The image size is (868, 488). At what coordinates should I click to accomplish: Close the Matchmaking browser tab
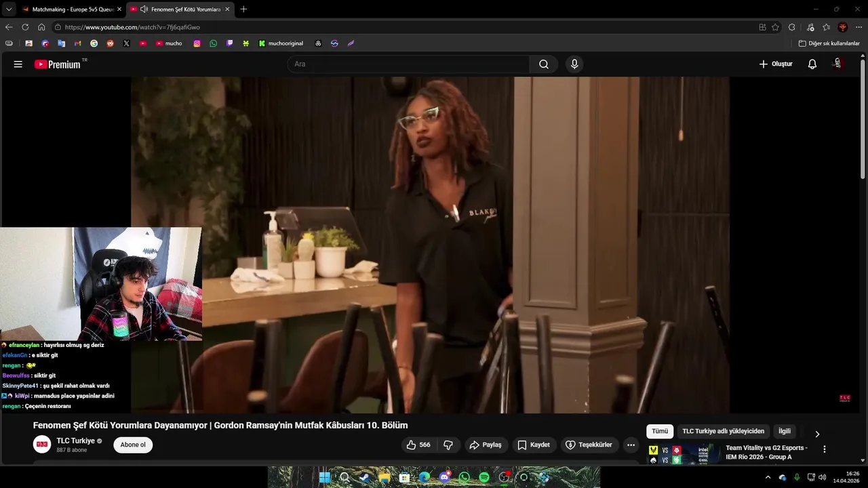click(x=119, y=9)
